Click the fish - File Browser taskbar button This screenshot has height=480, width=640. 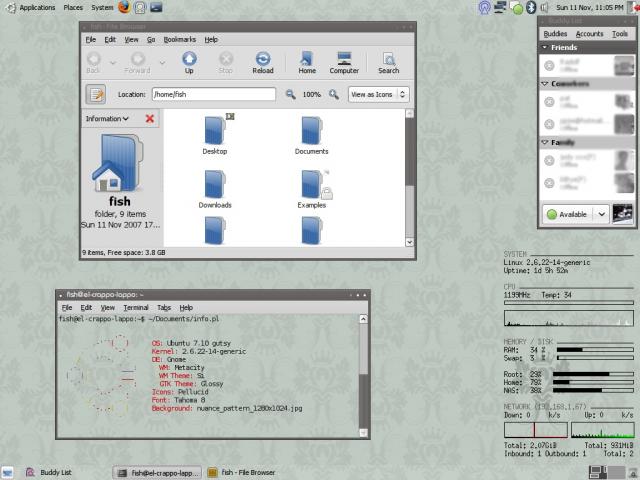point(242,473)
